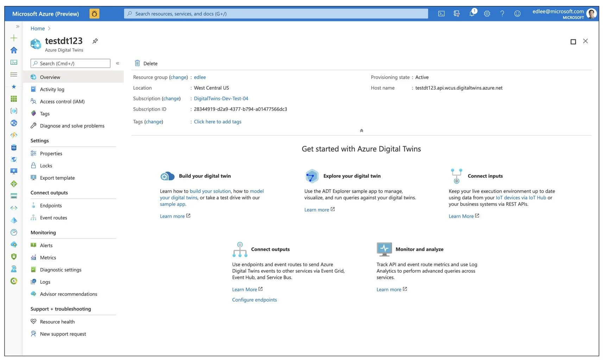Open All services list icon
This screenshot has height=364, width=605.
click(x=14, y=75)
